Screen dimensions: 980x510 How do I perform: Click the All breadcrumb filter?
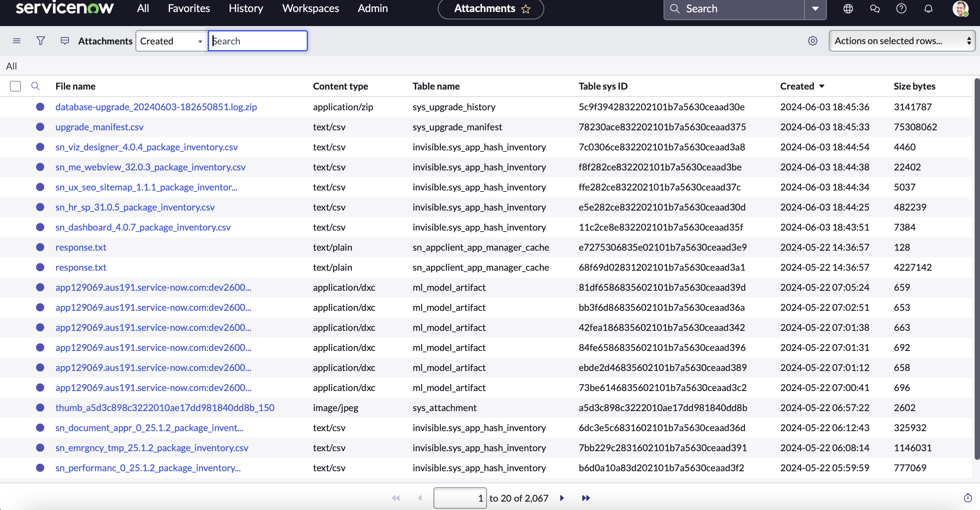[x=11, y=66]
